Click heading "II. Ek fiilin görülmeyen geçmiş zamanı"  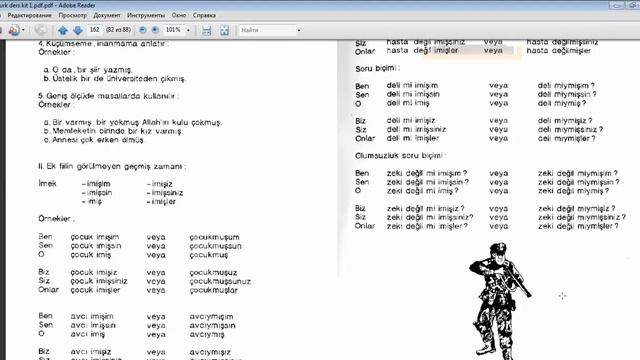coord(112,167)
